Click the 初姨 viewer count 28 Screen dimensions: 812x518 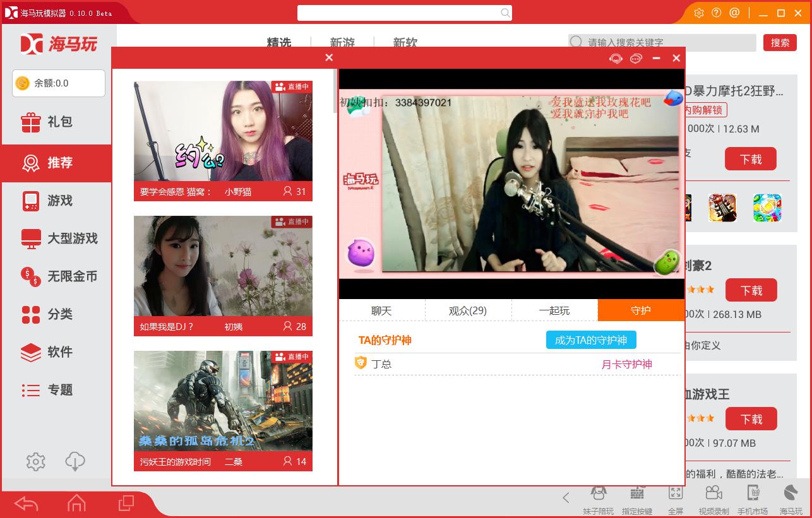point(295,326)
